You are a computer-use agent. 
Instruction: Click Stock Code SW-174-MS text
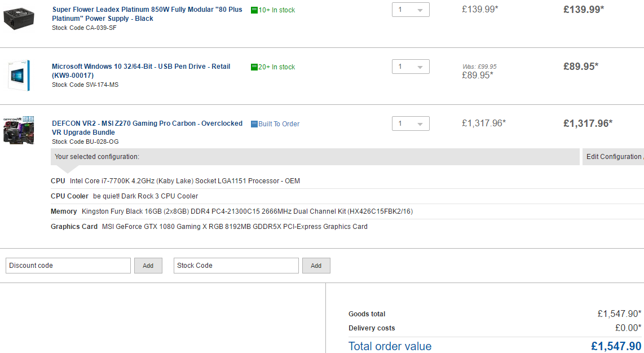click(85, 85)
